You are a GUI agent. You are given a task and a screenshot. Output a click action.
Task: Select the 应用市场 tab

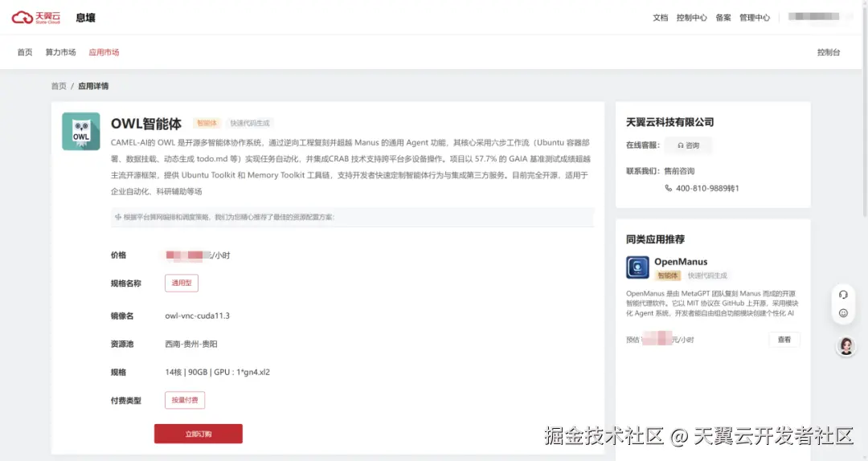tap(104, 52)
